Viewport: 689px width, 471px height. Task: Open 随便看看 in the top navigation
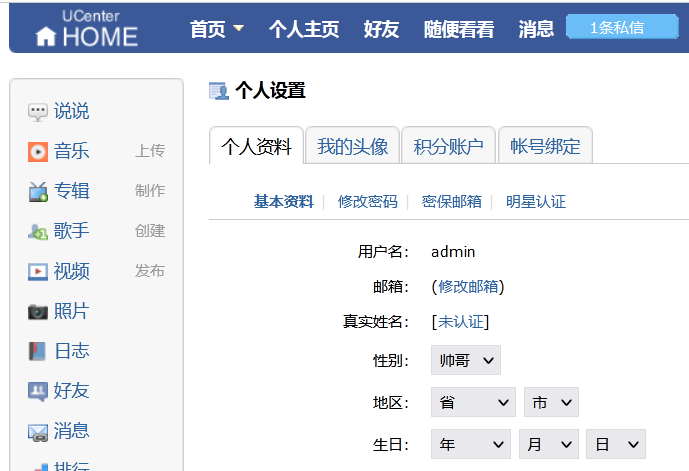[x=459, y=29]
